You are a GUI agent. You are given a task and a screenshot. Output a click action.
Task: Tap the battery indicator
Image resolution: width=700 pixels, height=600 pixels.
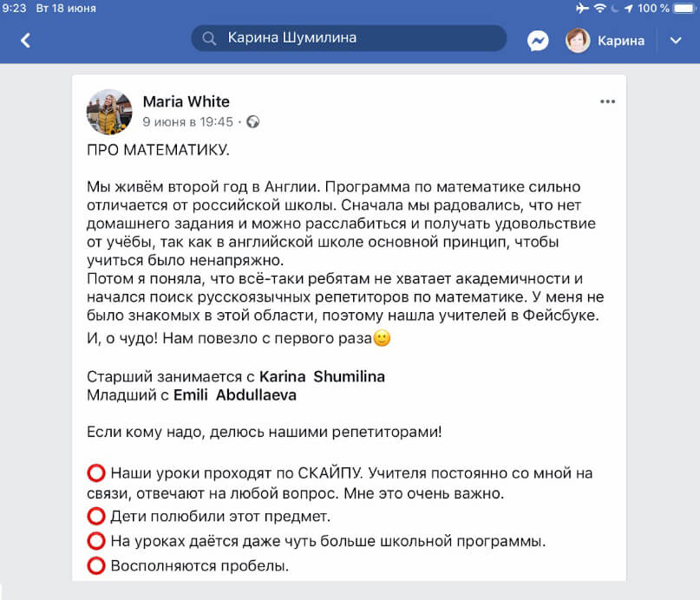tap(684, 9)
